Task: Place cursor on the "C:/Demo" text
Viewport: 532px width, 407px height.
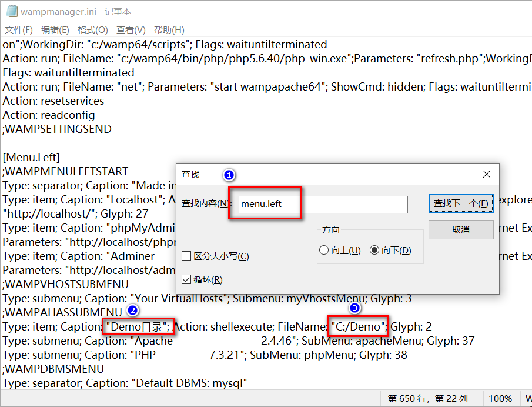Action: coord(357,326)
